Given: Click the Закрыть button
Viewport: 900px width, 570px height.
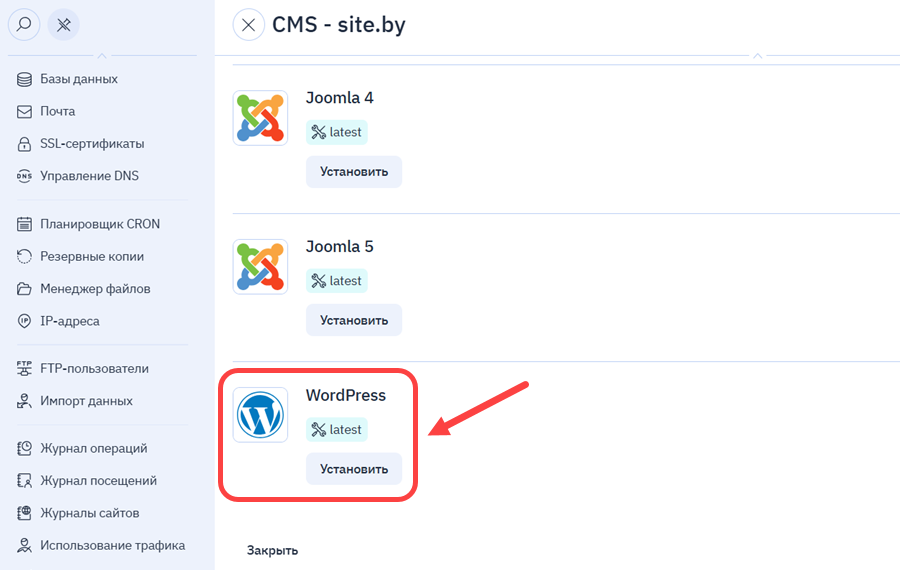Looking at the screenshot, I should click(272, 550).
